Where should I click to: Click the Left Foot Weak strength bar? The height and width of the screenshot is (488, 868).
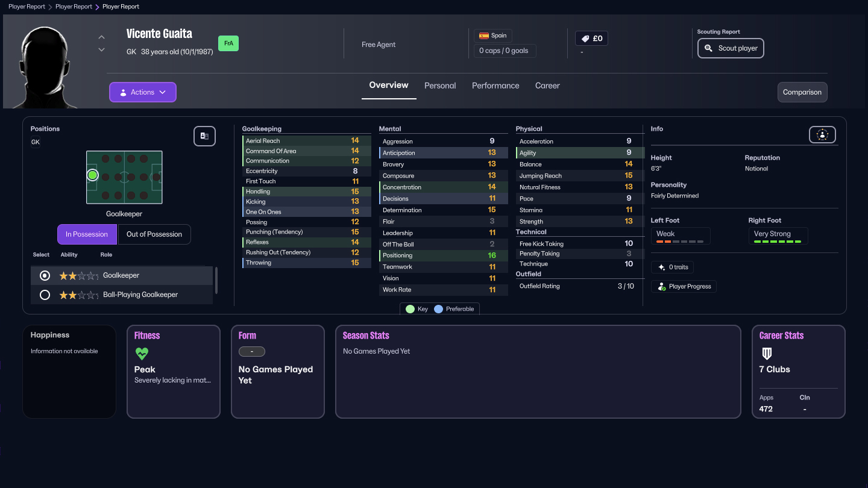[680, 242]
